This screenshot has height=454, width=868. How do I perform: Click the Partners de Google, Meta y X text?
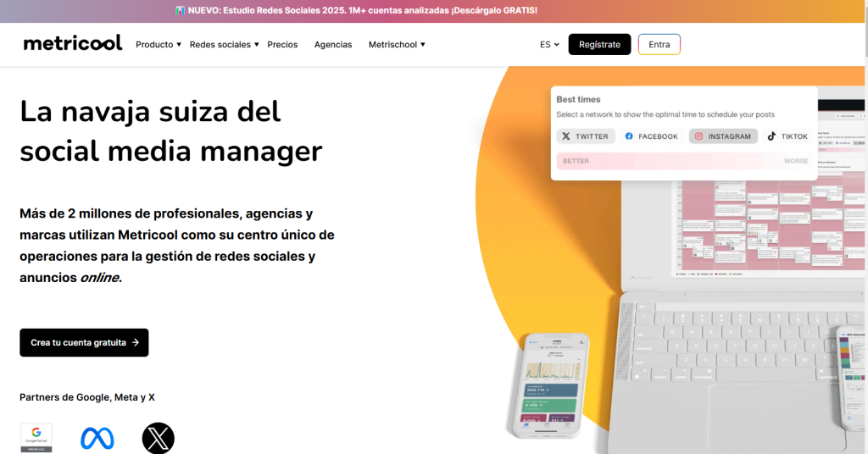pyautogui.click(x=87, y=397)
